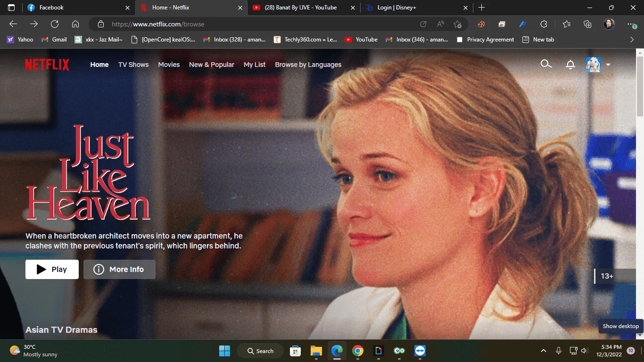Open My List

255,65
